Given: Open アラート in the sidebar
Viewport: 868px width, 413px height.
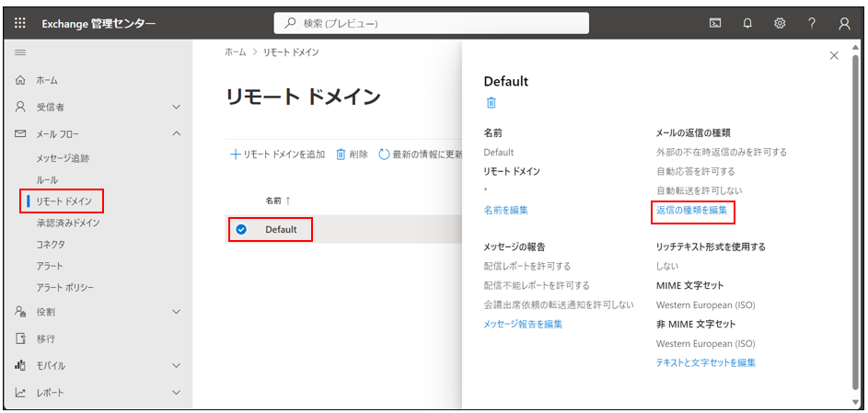Looking at the screenshot, I should pos(50,266).
